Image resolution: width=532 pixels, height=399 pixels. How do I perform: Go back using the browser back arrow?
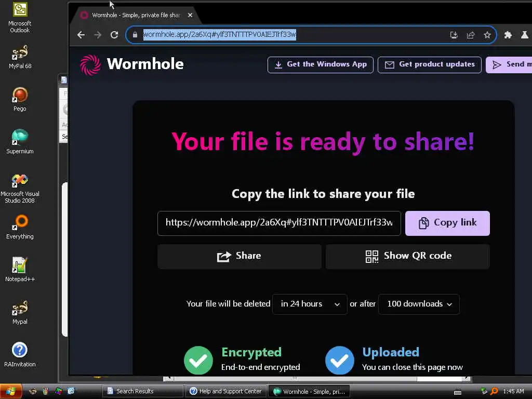point(81,35)
